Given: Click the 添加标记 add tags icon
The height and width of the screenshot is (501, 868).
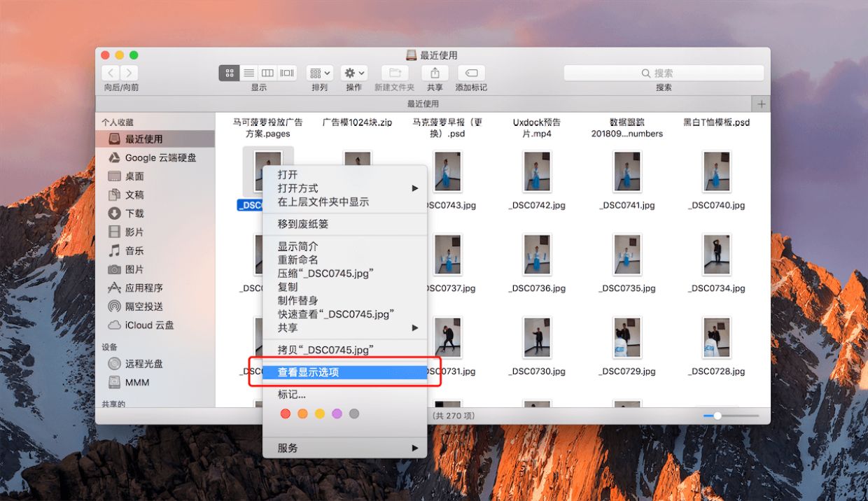Looking at the screenshot, I should pyautogui.click(x=471, y=73).
